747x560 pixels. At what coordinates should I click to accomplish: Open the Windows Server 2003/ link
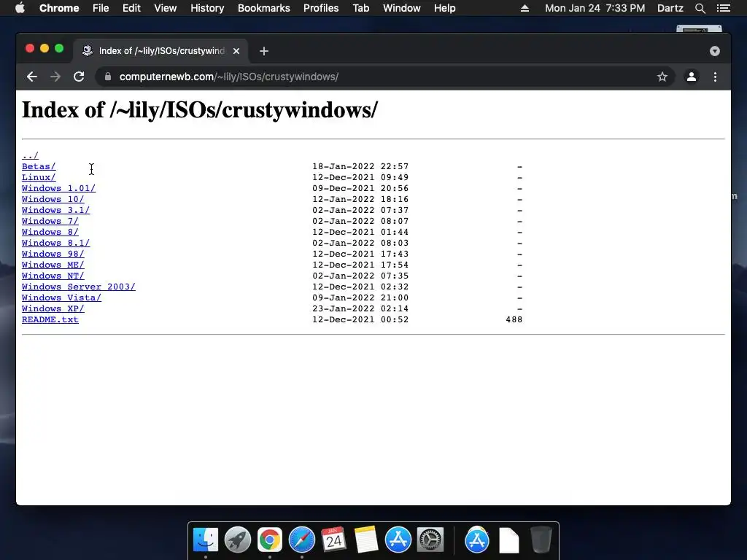click(x=79, y=287)
